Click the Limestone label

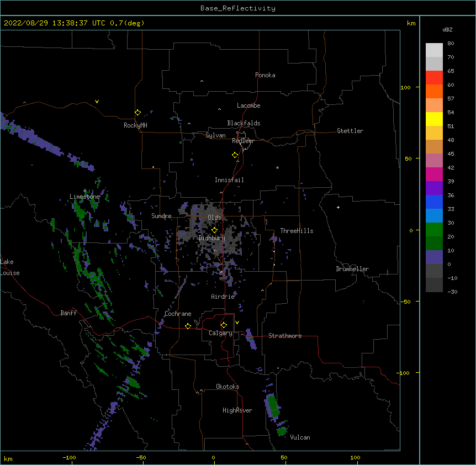point(84,197)
